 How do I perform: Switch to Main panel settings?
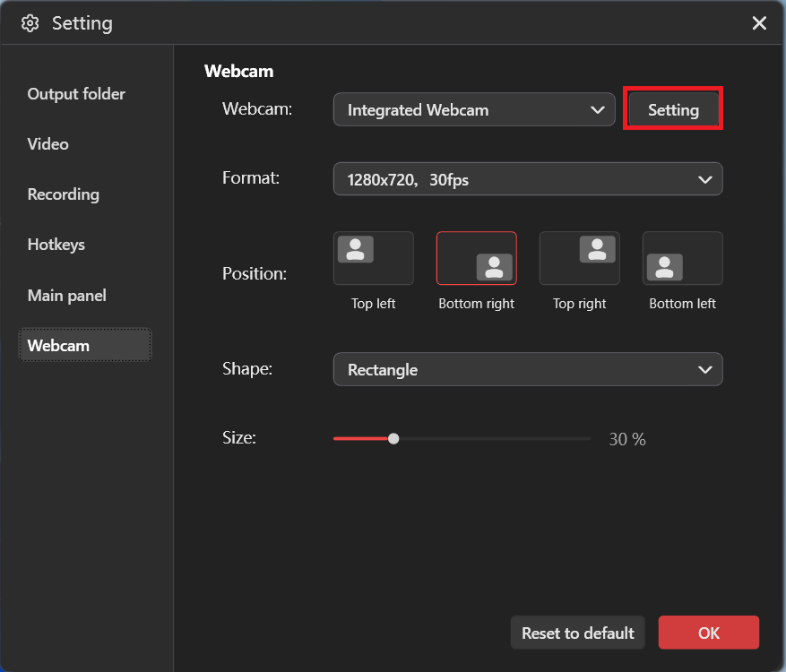pos(66,295)
